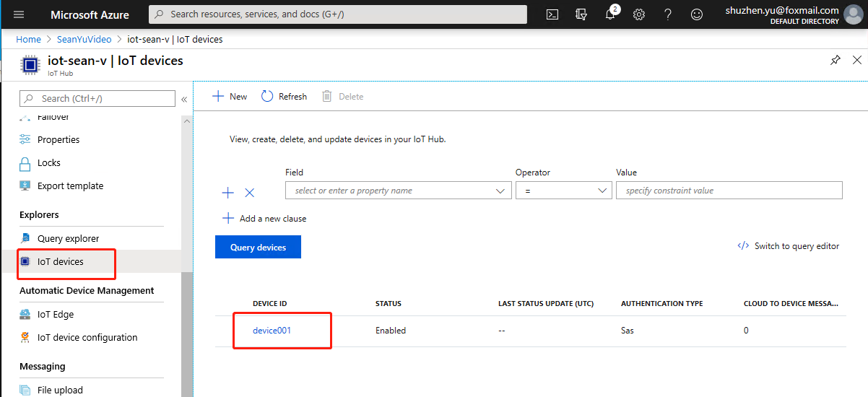Image resolution: width=868 pixels, height=397 pixels.
Task: Switch to query editor
Action: point(788,246)
